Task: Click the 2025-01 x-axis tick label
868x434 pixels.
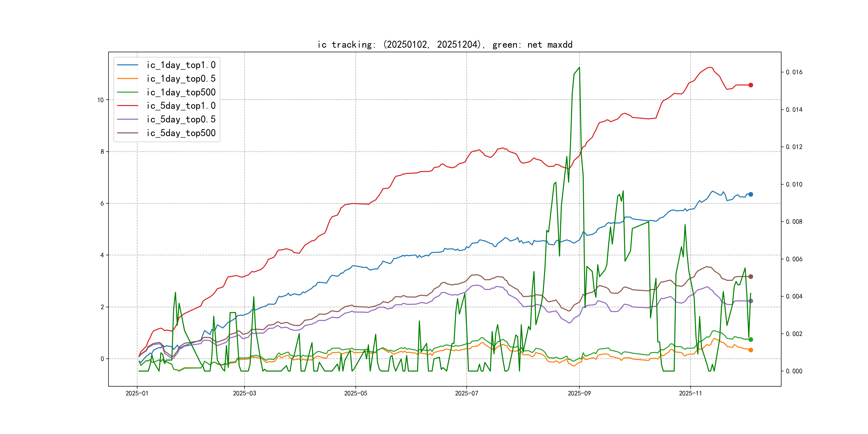Action: [137, 393]
